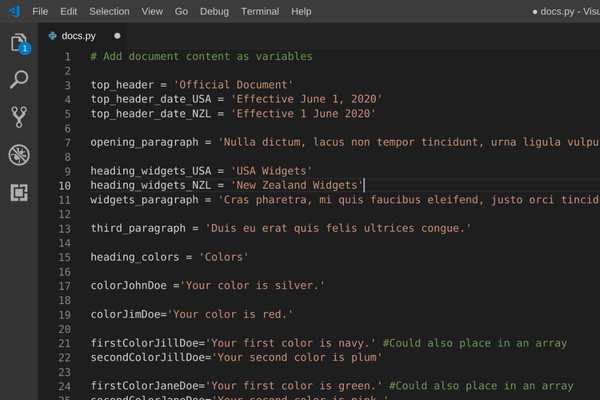The width and height of the screenshot is (600, 400).
Task: Click the string starting 'Cras pharetra, mi quis'
Action: 409,200
